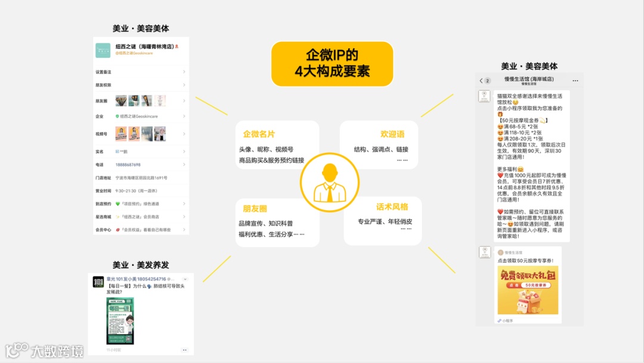
Task: Click the 美业·美容美体 heading above the 慢慢生活馆 chat
Action: [x=529, y=66]
